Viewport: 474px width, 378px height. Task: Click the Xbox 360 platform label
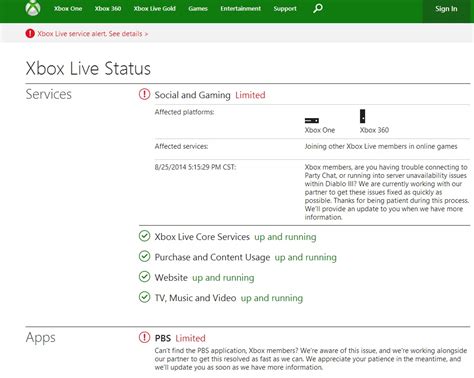click(374, 130)
